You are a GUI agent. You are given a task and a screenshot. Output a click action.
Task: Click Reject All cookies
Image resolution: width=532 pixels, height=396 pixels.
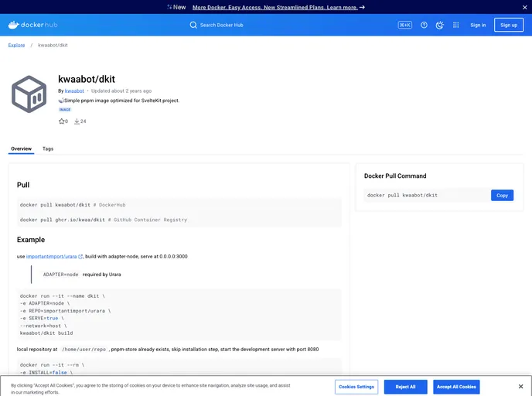tap(405, 387)
